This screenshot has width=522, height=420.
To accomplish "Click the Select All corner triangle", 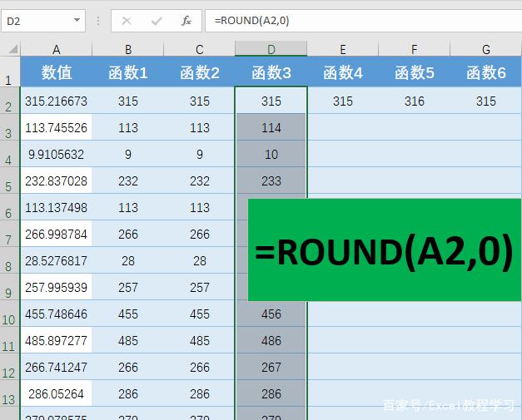I will point(12,49).
